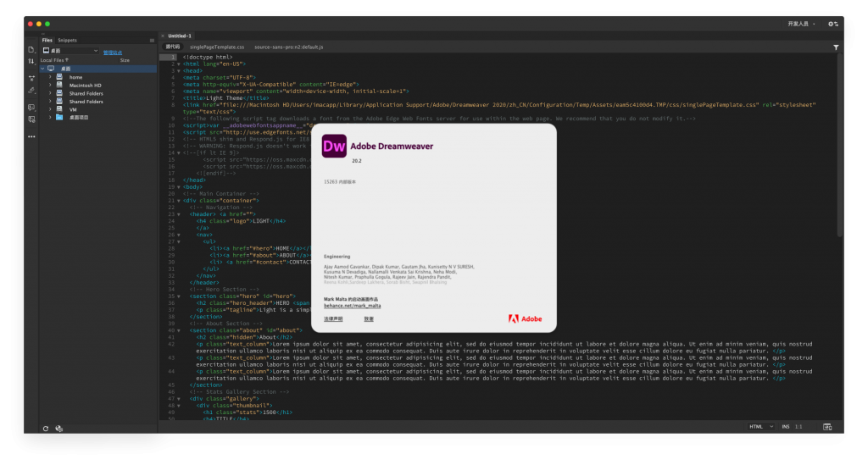868x465 pixels.
Task: Expand the home tree node
Action: [50, 77]
